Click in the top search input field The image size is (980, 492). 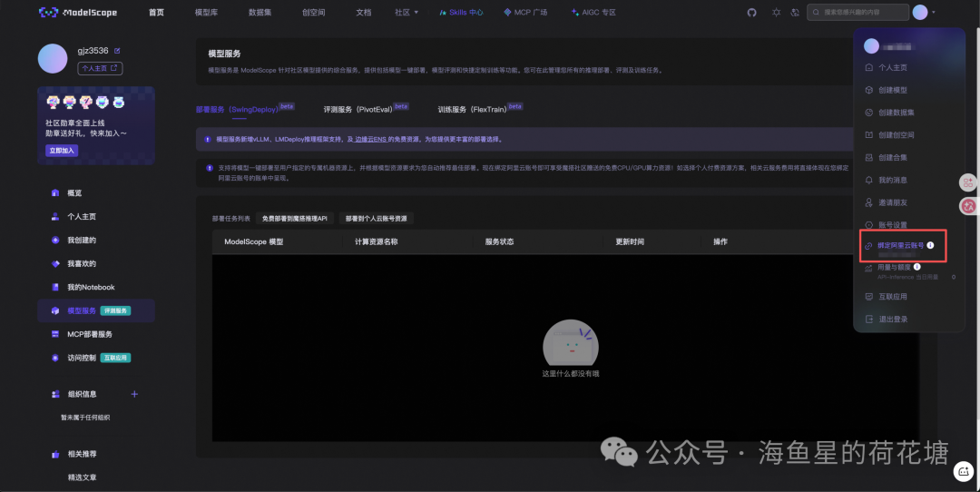pyautogui.click(x=858, y=13)
